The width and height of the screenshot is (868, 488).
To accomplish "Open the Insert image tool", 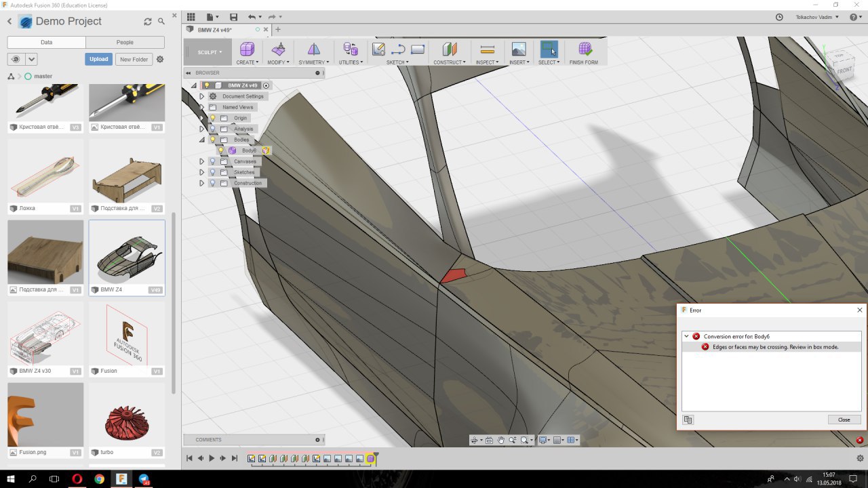I will click(x=519, y=49).
